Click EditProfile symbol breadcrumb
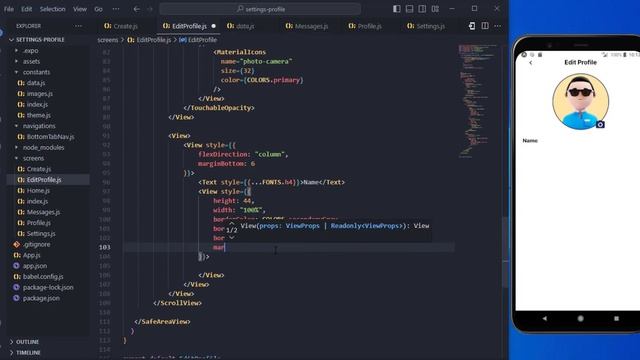Image resolution: width=640 pixels, height=360 pixels. pyautogui.click(x=198, y=40)
